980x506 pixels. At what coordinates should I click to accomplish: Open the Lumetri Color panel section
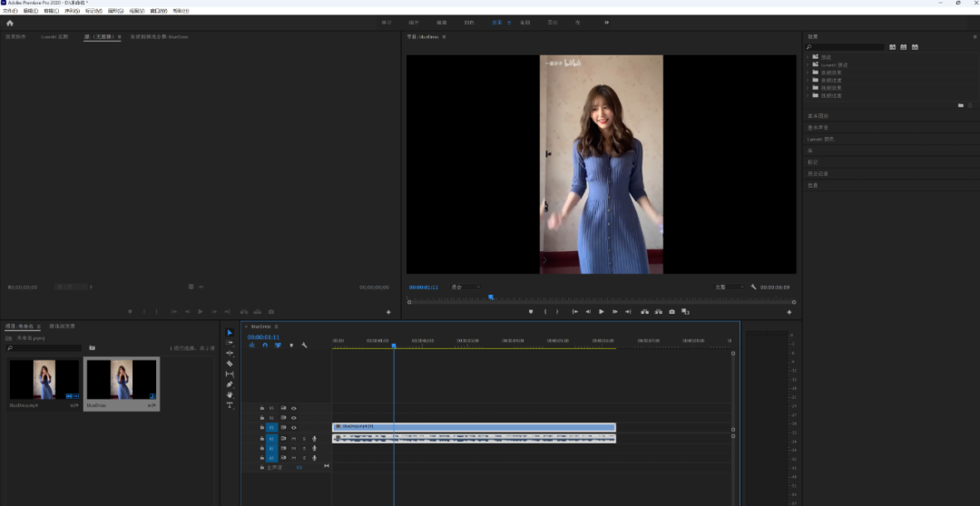click(820, 139)
